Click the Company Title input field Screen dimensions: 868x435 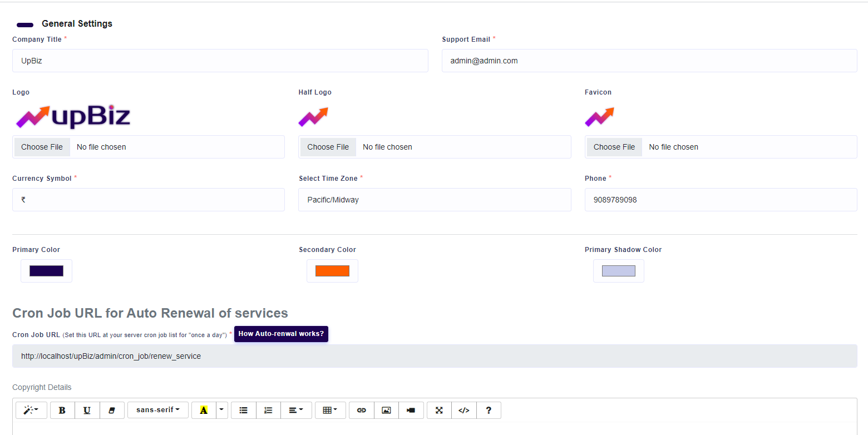tap(220, 61)
